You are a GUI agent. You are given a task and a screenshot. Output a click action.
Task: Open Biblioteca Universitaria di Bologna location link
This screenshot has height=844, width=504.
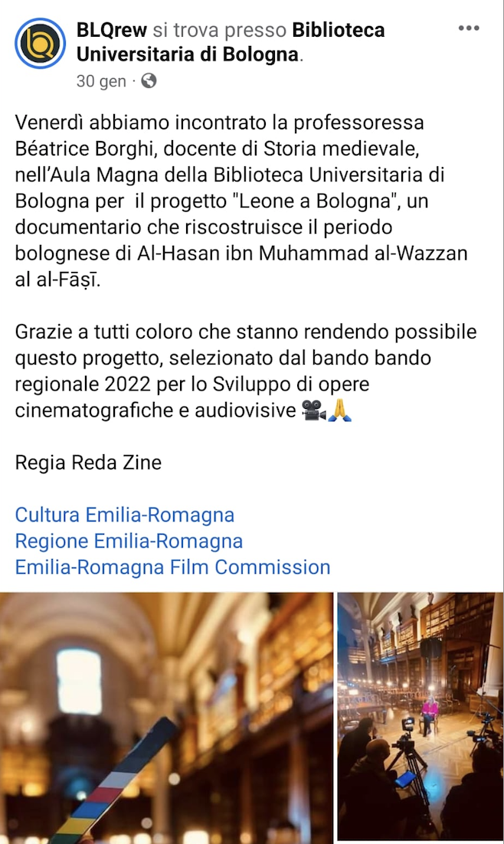pos(231,42)
